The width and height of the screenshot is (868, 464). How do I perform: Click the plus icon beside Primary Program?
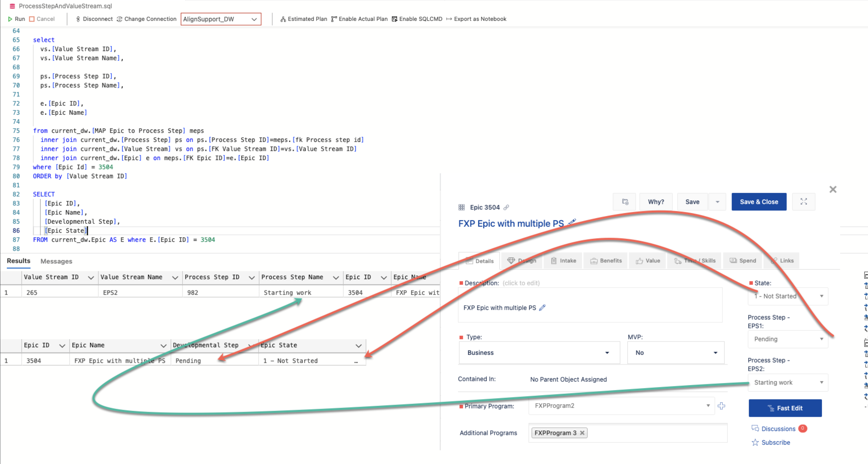coord(721,406)
